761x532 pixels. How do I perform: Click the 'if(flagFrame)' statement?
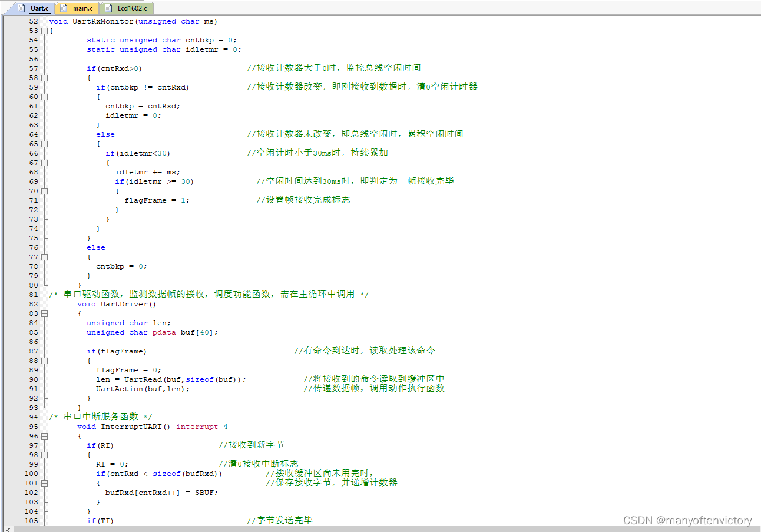117,351
